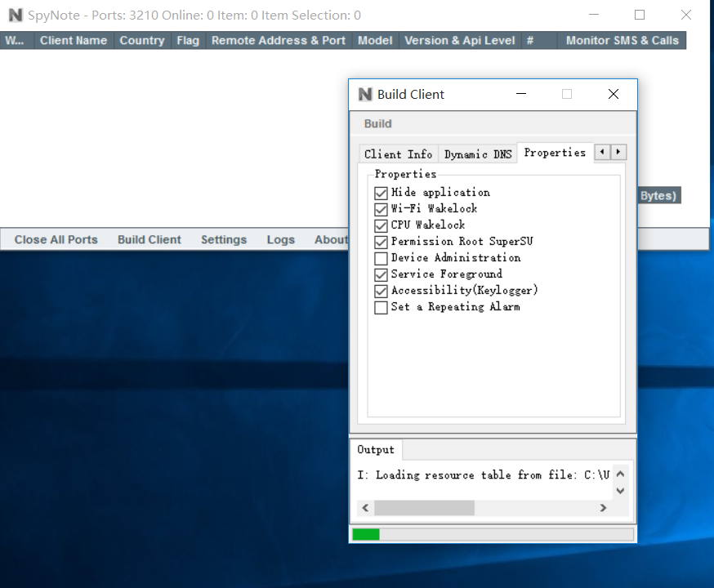Select the Output tab
The height and width of the screenshot is (588, 714).
tap(376, 450)
